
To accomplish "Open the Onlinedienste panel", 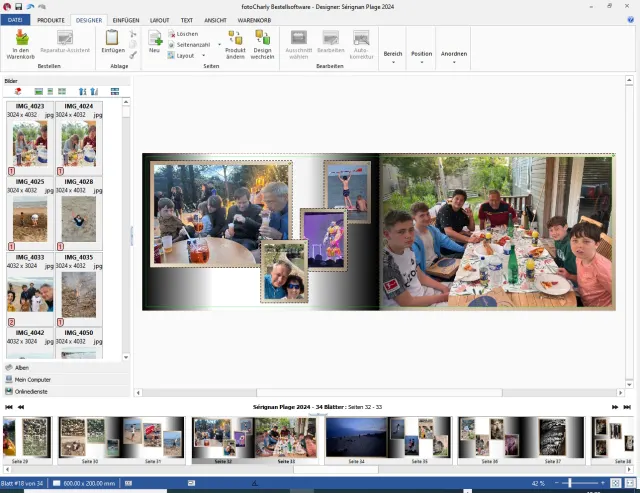I will tap(31, 391).
